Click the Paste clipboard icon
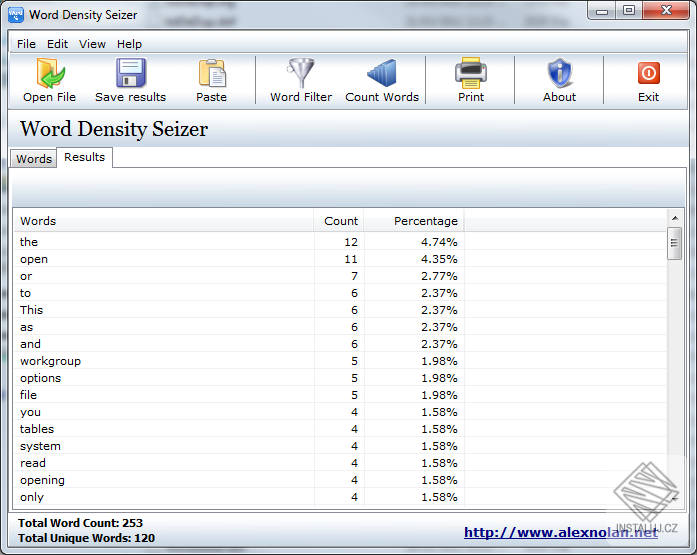 click(x=212, y=73)
